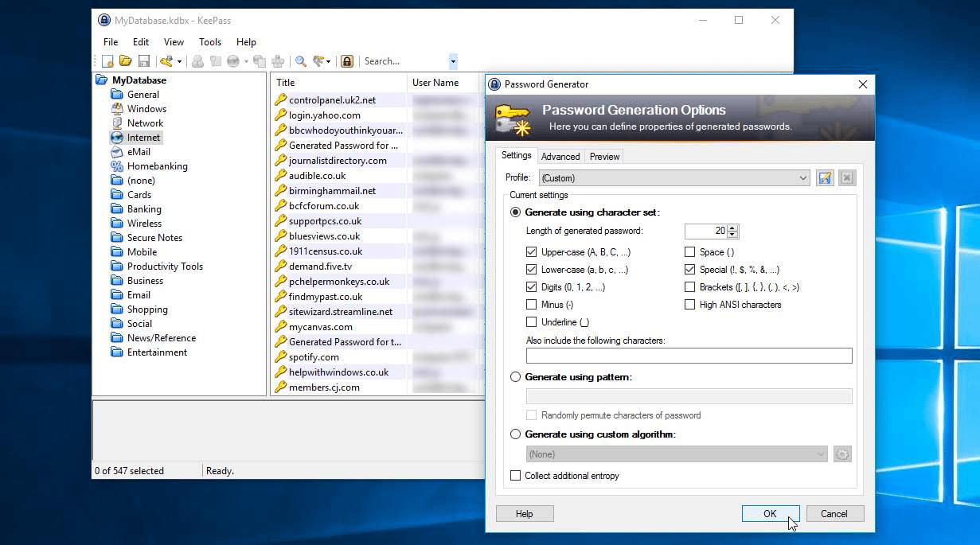The width and height of the screenshot is (980, 545).
Task: Toggle the Digits checkbox
Action: [531, 287]
